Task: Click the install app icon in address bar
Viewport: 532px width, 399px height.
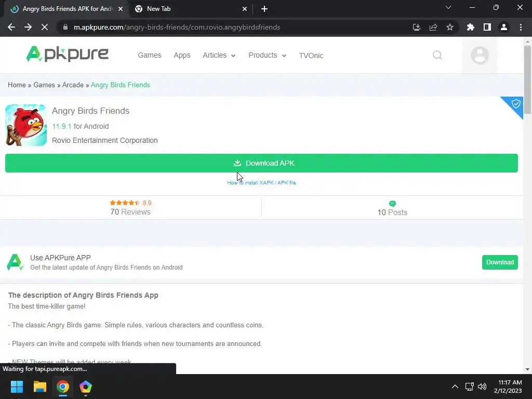Action: 416,27
